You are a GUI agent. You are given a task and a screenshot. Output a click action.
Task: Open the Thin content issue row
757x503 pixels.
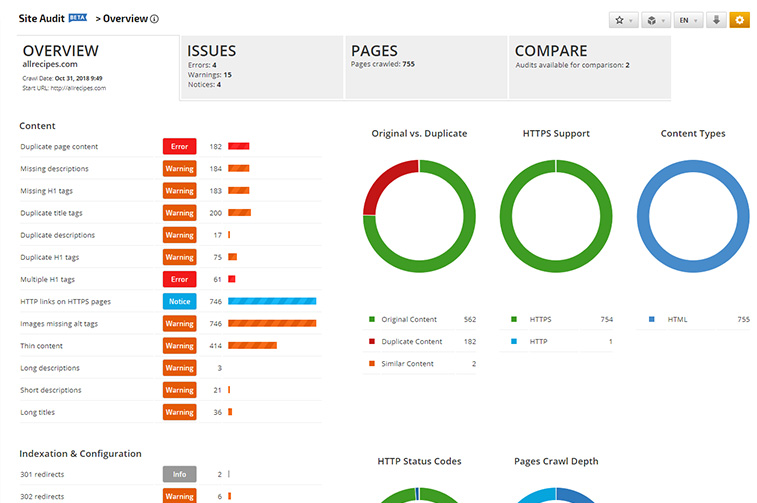[x=42, y=346]
